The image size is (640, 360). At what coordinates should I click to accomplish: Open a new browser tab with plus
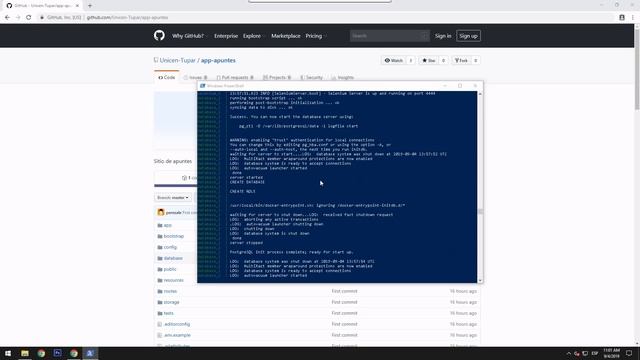click(x=90, y=6)
